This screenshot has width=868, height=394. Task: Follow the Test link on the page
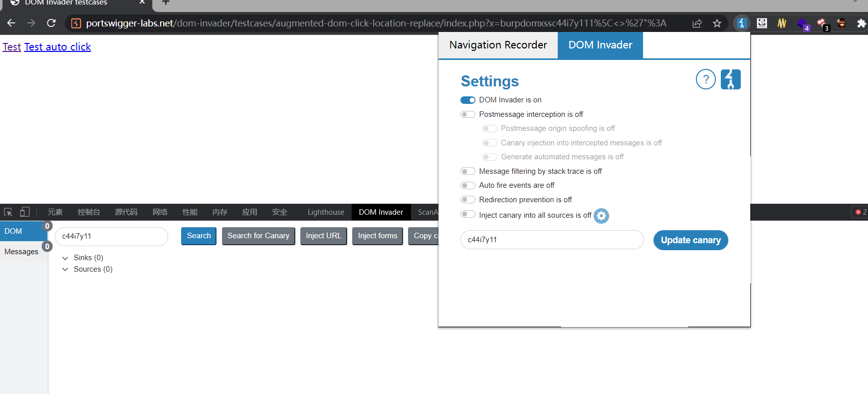point(12,47)
